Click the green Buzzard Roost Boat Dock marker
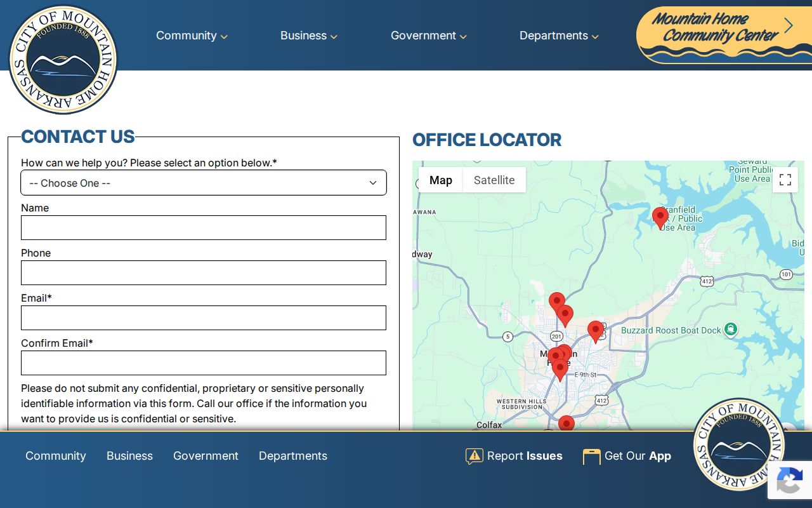The width and height of the screenshot is (812, 508). point(731,330)
